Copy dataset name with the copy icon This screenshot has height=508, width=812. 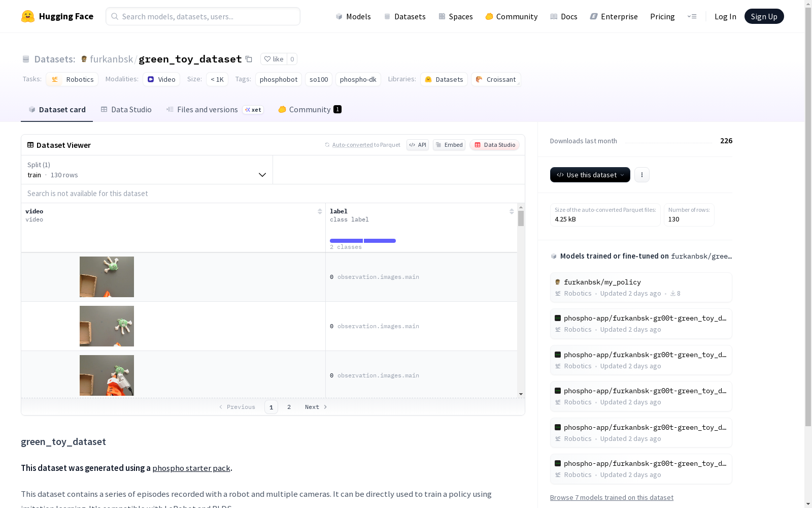[249, 59]
